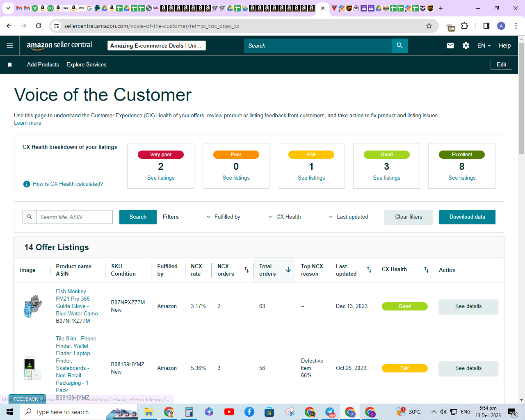Screen dimensions: 525x420
Task: Click the magnifier button of the top search bar
Action: (400, 46)
